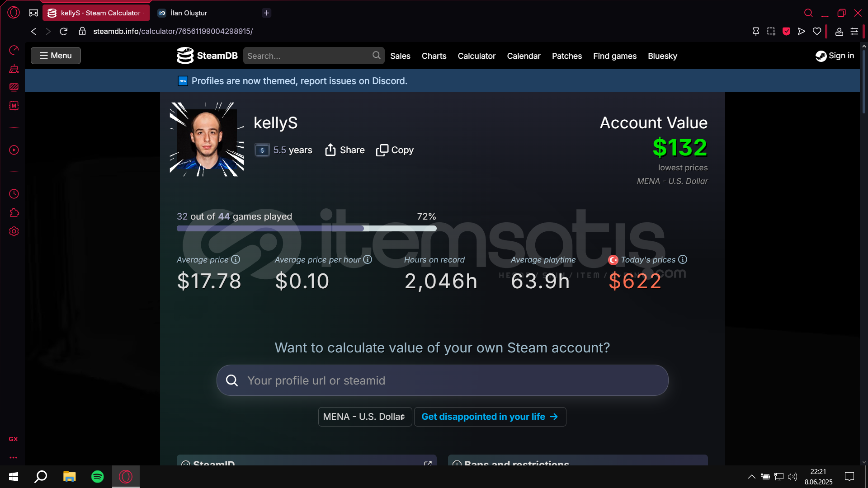
Task: Open sidebar three-dots more options
Action: coord(14,457)
